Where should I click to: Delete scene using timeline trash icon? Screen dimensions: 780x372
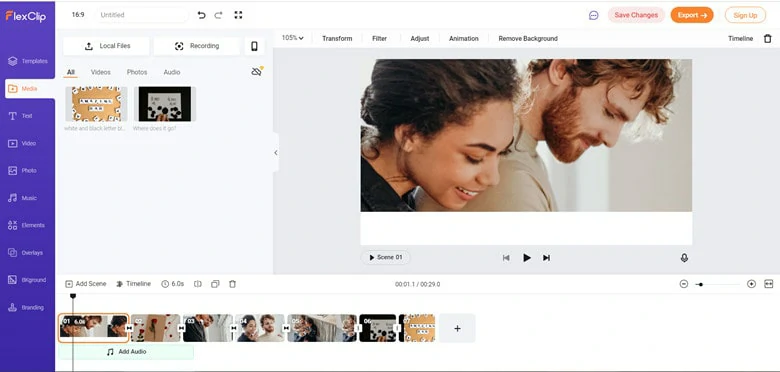232,284
